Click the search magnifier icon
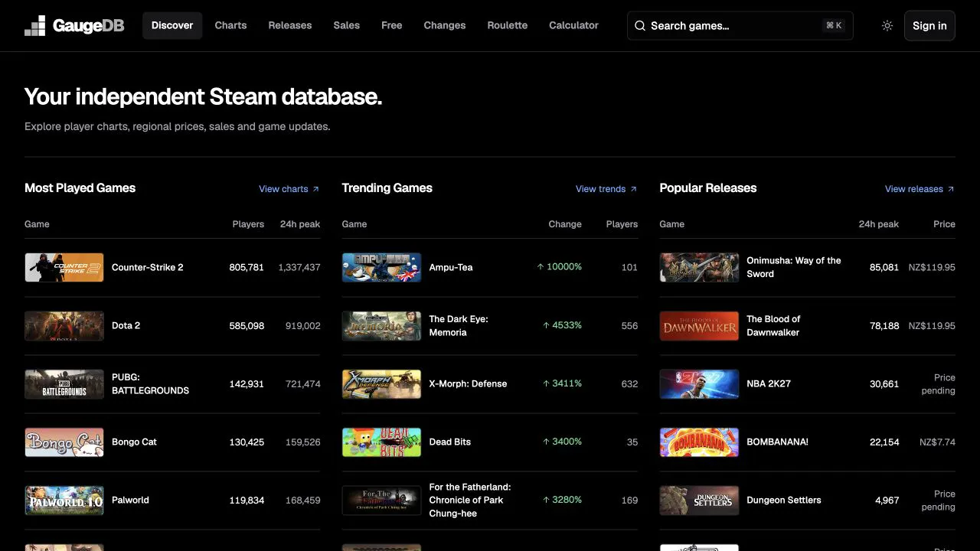This screenshot has width=980, height=551. [x=640, y=25]
